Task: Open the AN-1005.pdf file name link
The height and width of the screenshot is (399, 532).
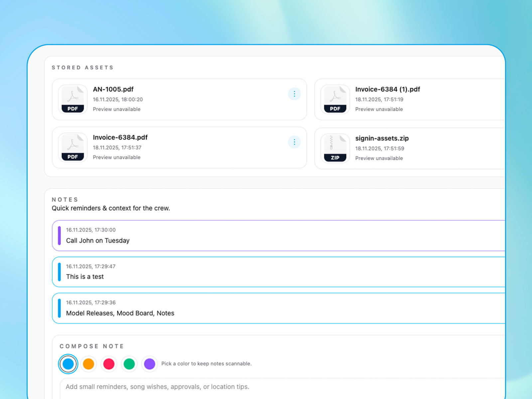Action: (x=113, y=89)
